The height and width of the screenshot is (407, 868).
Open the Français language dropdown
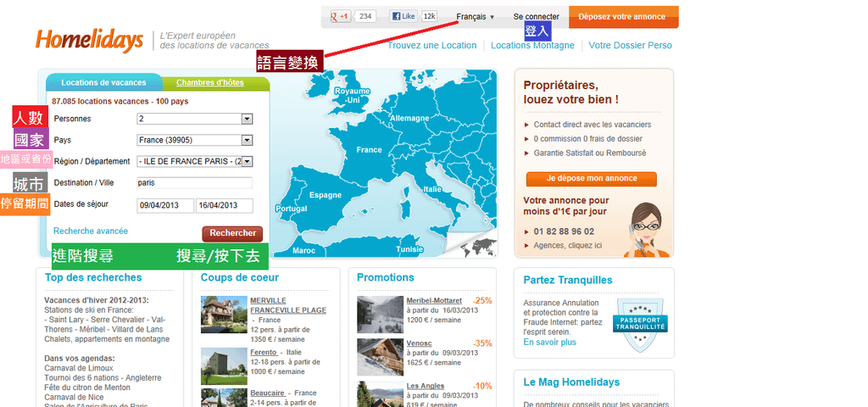[475, 17]
